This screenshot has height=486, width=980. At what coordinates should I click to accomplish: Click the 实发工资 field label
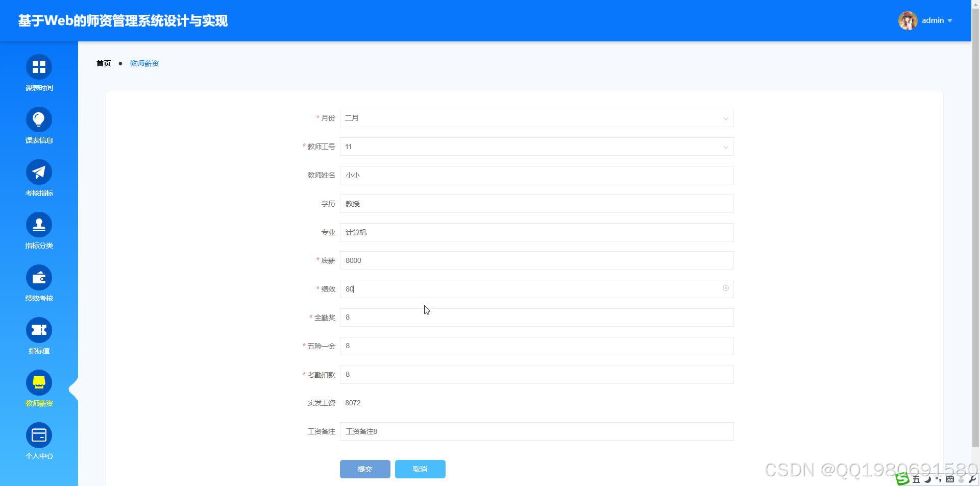[321, 403]
